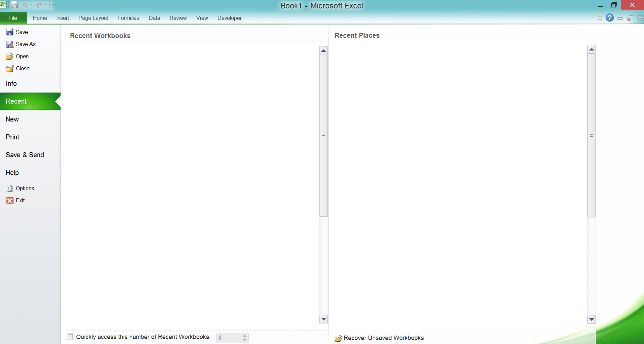Open Microsoft Excel Help question mark icon
The width and height of the screenshot is (644, 344).
[x=610, y=18]
